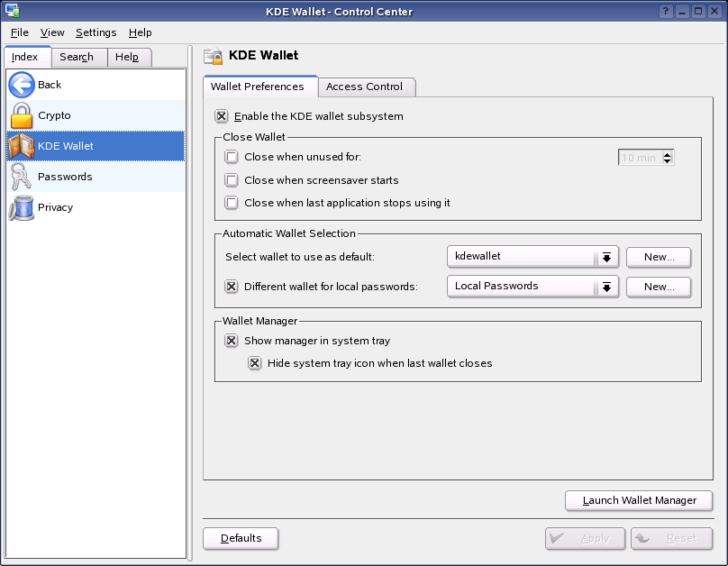Viewport: 728px width, 566px height.
Task: Decrease the 10 min timeout spinner
Action: pyautogui.click(x=667, y=160)
